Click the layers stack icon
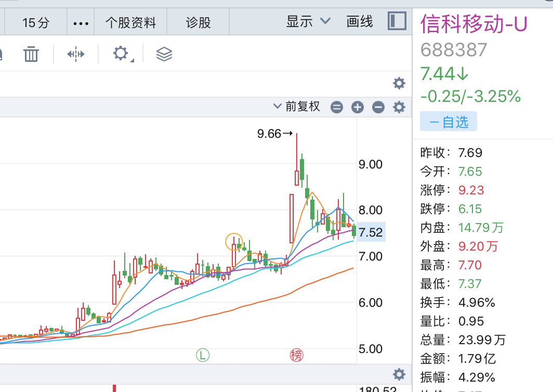 point(164,54)
